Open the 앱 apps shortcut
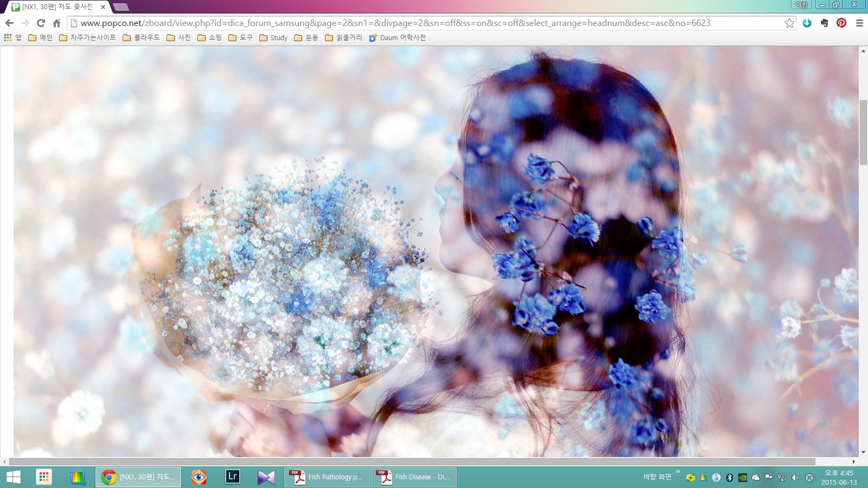 point(12,37)
